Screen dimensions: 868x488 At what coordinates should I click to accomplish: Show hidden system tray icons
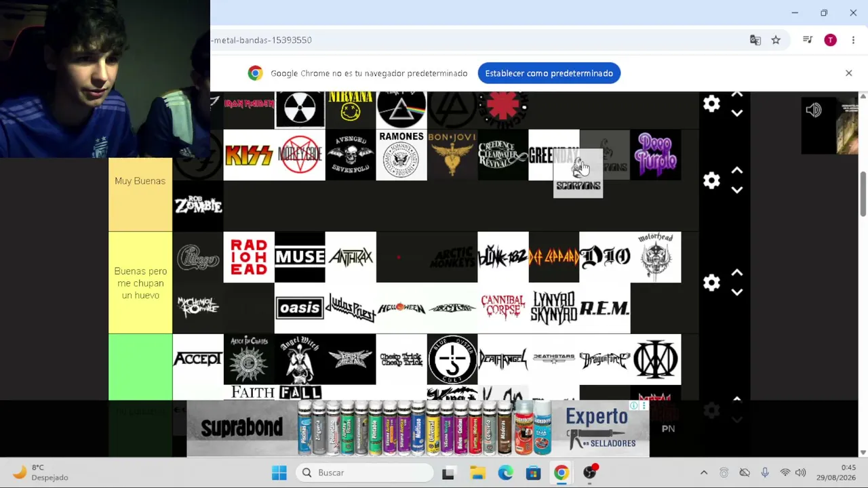coord(704,472)
